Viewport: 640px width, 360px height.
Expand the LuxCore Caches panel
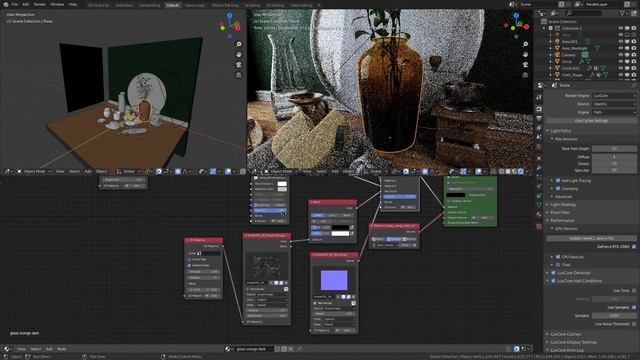565,334
